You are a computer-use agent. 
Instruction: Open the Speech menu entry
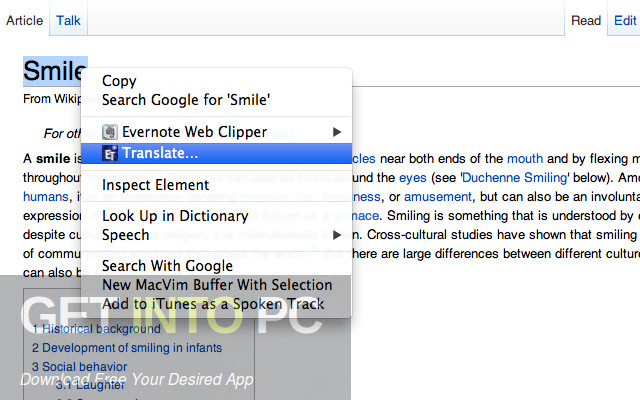tap(216, 235)
